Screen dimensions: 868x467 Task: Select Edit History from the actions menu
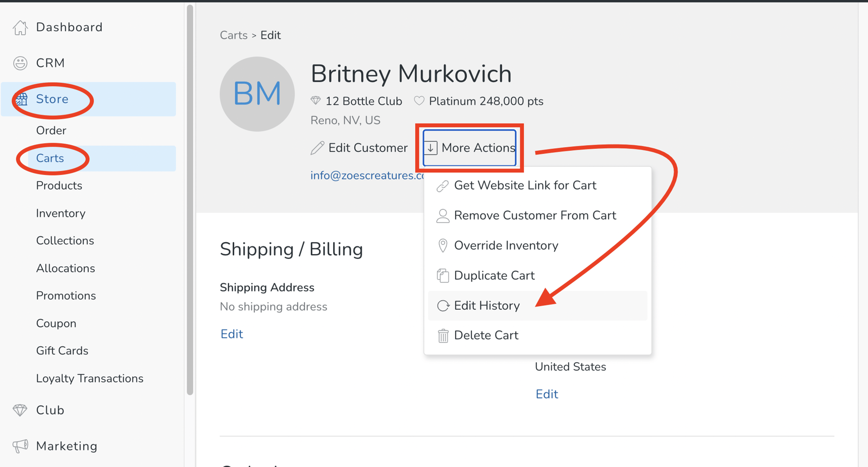coord(486,305)
